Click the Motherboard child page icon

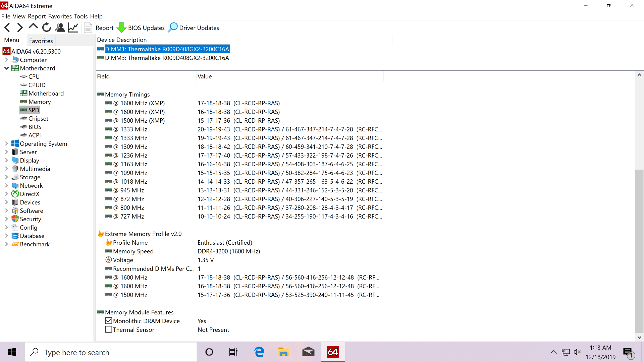click(23, 93)
